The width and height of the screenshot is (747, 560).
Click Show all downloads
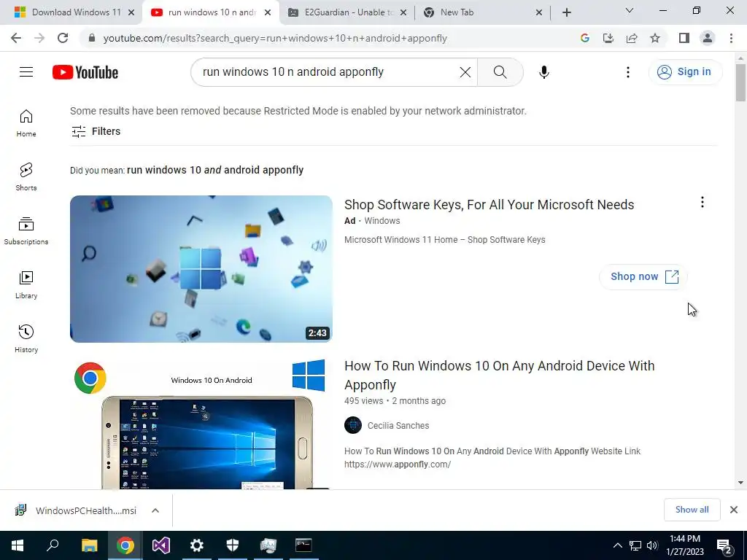[692, 510]
